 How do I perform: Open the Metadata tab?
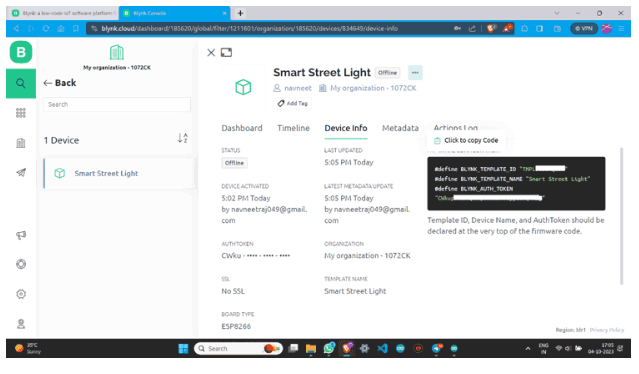(400, 128)
